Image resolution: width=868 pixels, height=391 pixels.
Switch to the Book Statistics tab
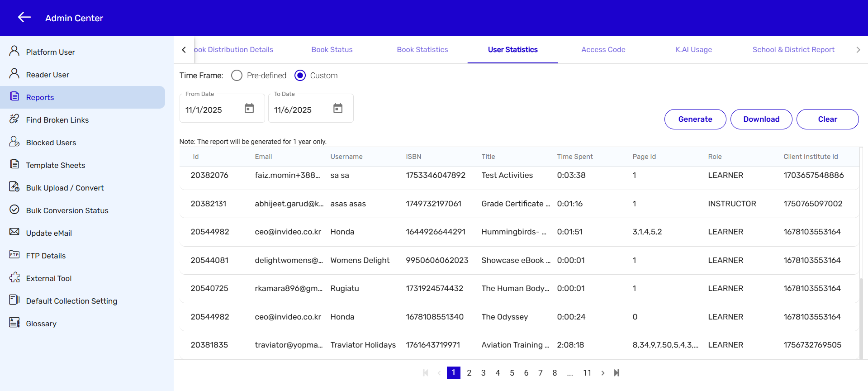pos(422,50)
